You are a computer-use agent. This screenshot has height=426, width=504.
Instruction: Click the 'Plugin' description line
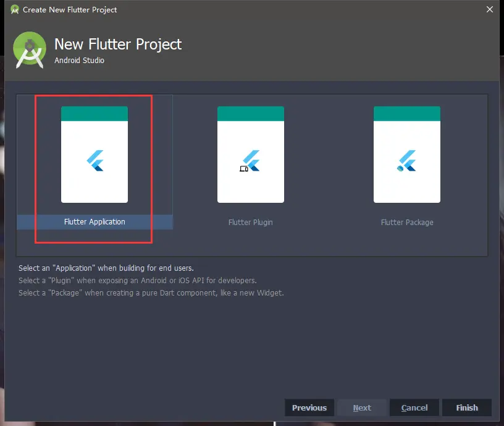coord(138,281)
